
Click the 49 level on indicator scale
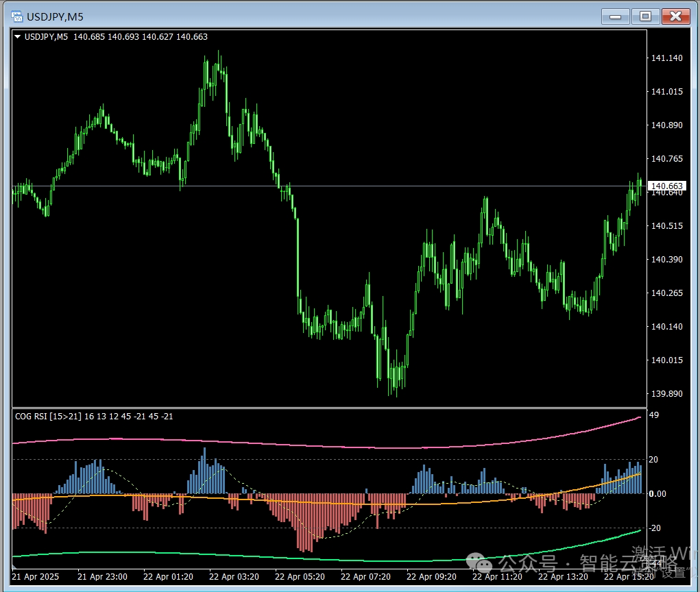[x=653, y=415]
